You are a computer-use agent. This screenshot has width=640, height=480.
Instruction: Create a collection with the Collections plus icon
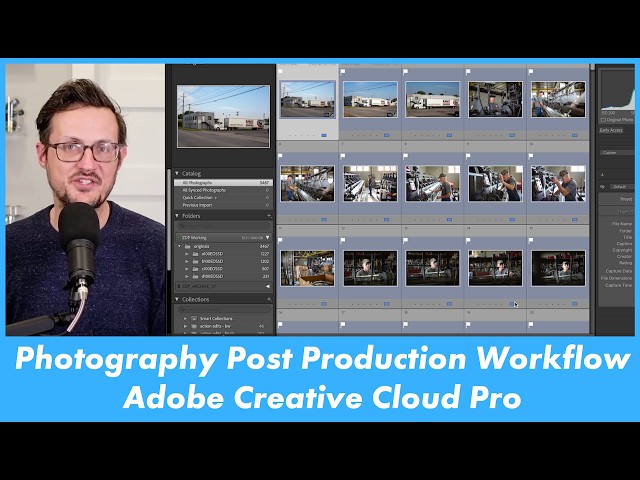(269, 299)
